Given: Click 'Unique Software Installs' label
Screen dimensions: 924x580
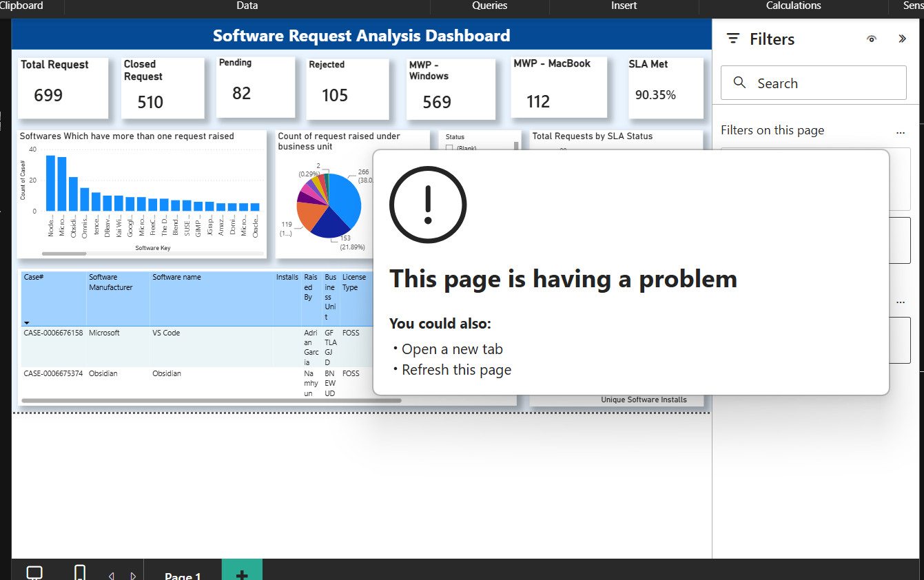Looking at the screenshot, I should (x=644, y=400).
